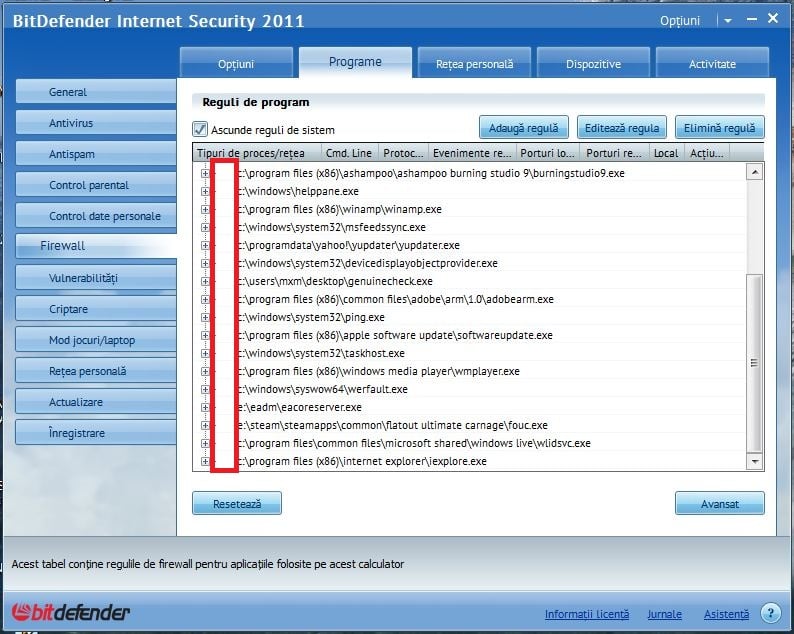This screenshot has width=794, height=634.
Task: Open the help question mark icon
Action: click(771, 613)
